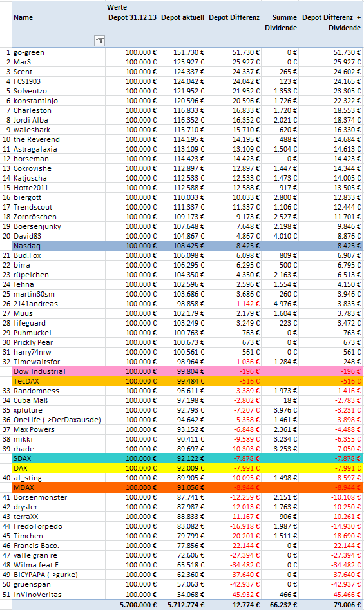Click the name cell FredoTorpedo

(x=38, y=526)
